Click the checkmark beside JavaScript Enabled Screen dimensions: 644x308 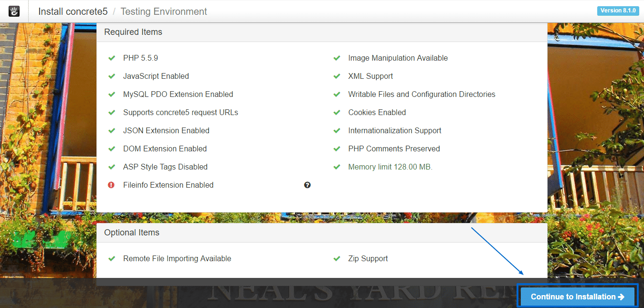(x=112, y=76)
